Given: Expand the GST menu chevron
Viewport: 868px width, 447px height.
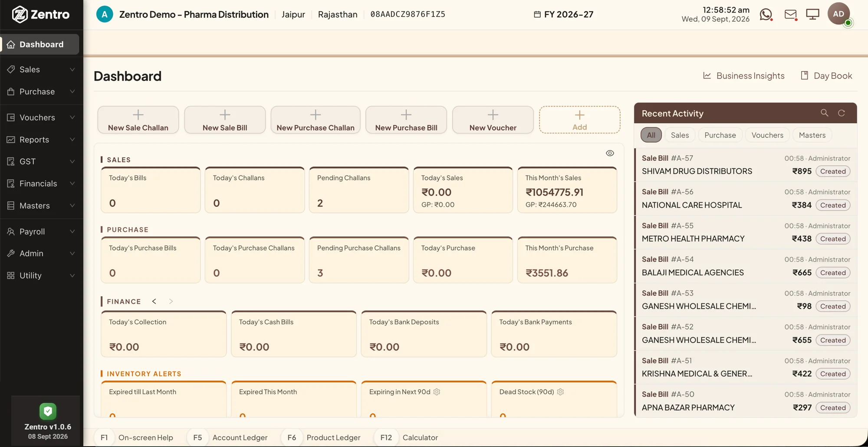Looking at the screenshot, I should 72,161.
